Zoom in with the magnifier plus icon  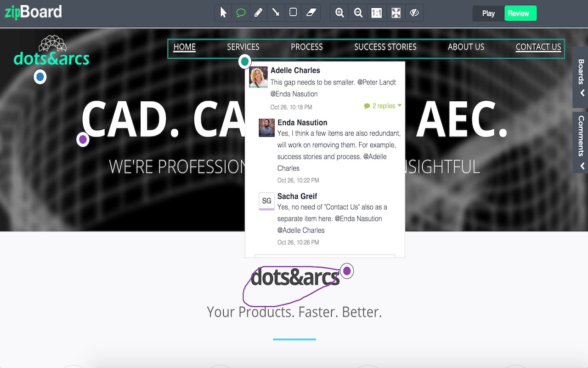[x=339, y=13]
